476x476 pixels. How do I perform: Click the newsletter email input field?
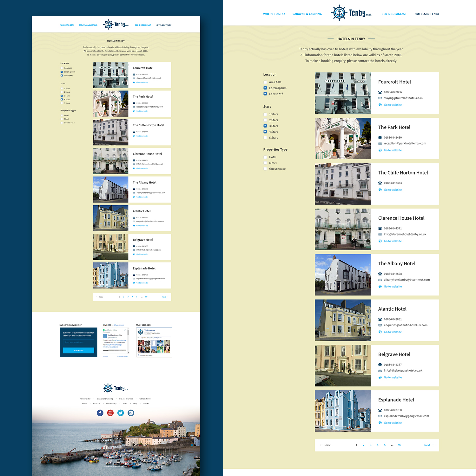click(79, 342)
